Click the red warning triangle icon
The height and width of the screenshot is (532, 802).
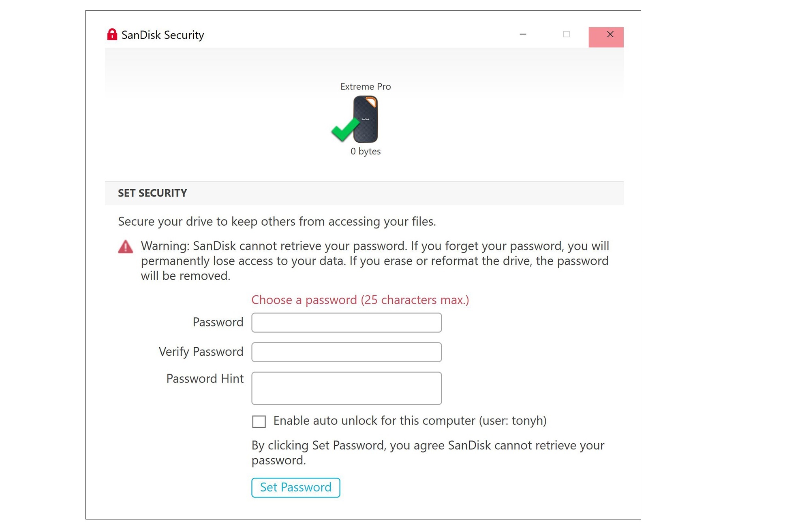pos(126,247)
